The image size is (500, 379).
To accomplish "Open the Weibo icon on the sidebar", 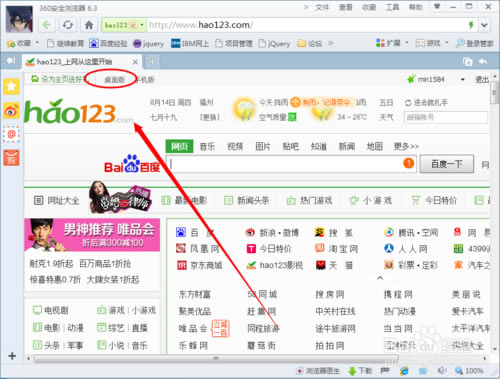I will pos(11,111).
